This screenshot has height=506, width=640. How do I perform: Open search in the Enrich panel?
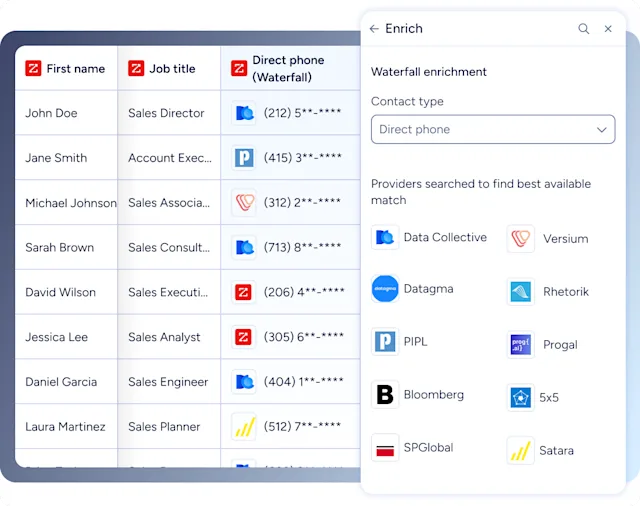[584, 29]
